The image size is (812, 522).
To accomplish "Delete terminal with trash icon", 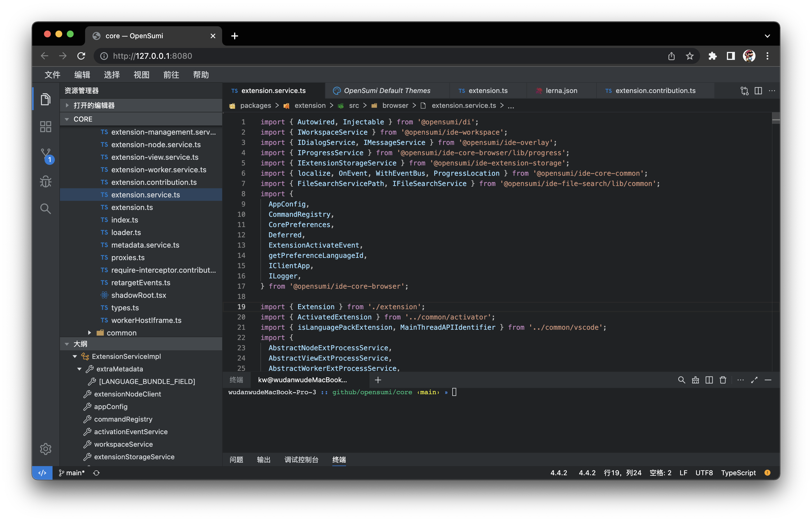I will click(x=722, y=380).
